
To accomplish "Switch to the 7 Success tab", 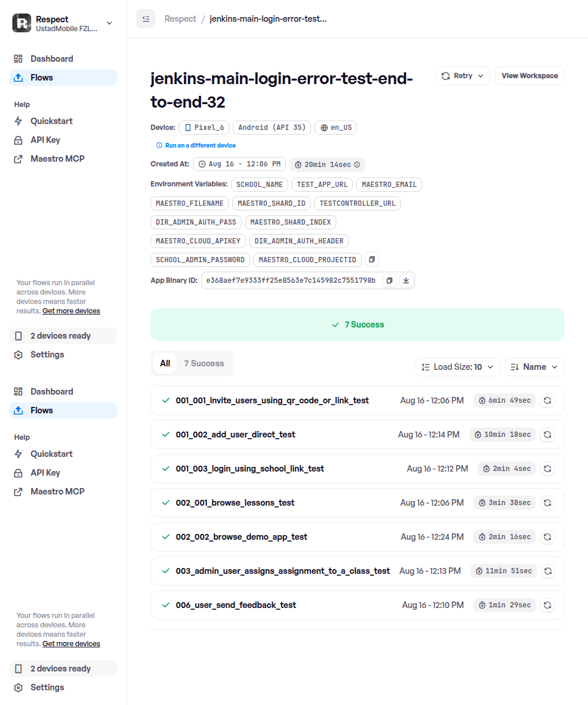I will (204, 363).
